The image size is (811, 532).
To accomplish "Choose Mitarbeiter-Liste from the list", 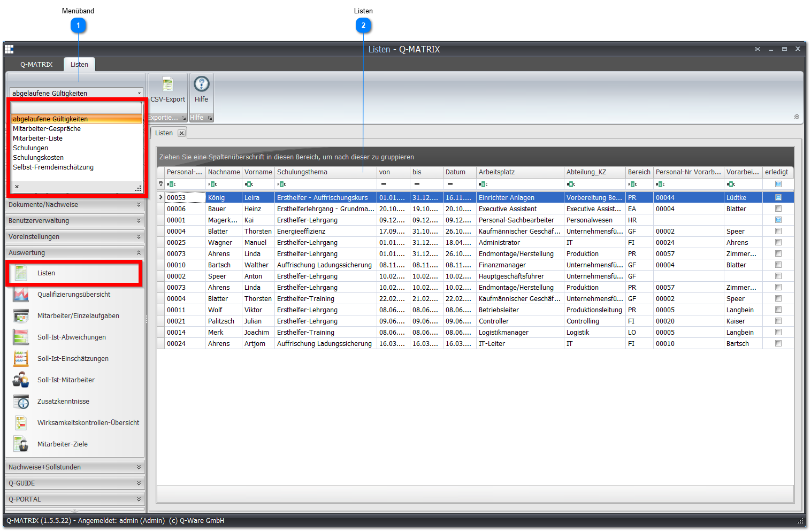I will click(x=76, y=138).
